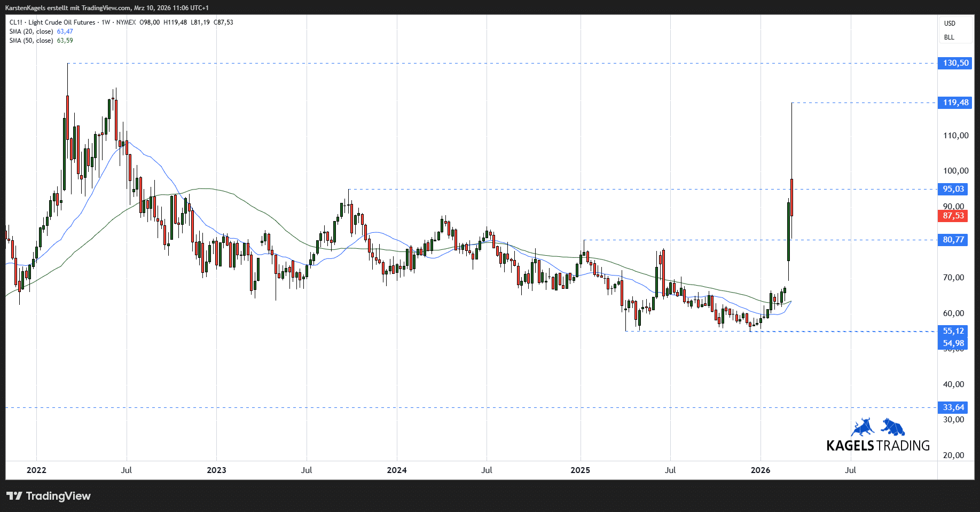
Task: Click the 80,77 price level label
Action: [953, 240]
